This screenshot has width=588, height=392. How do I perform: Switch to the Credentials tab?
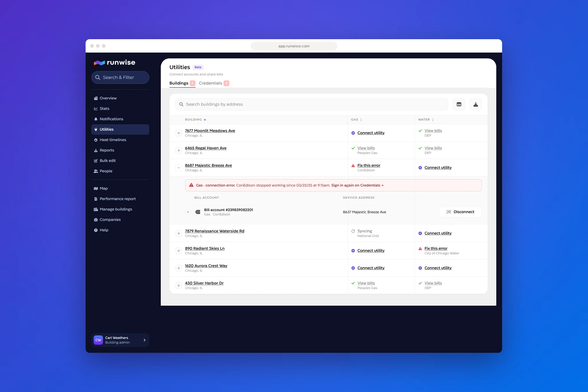point(214,83)
